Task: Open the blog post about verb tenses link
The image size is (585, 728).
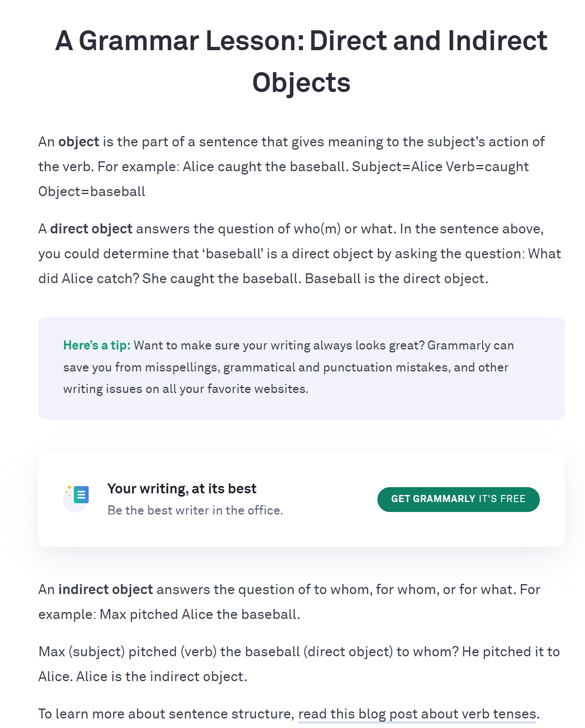Action: pyautogui.click(x=418, y=714)
